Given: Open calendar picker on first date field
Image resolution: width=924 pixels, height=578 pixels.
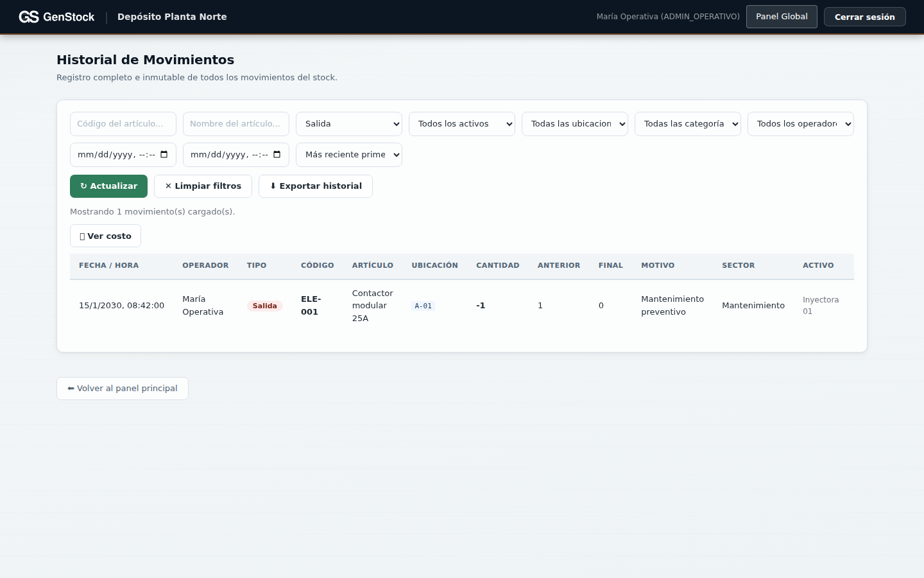Looking at the screenshot, I should [x=164, y=155].
